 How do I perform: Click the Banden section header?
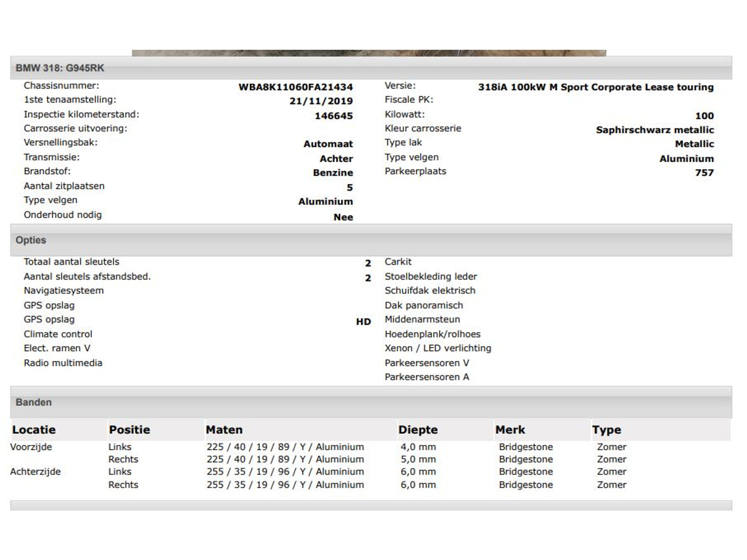(x=33, y=402)
